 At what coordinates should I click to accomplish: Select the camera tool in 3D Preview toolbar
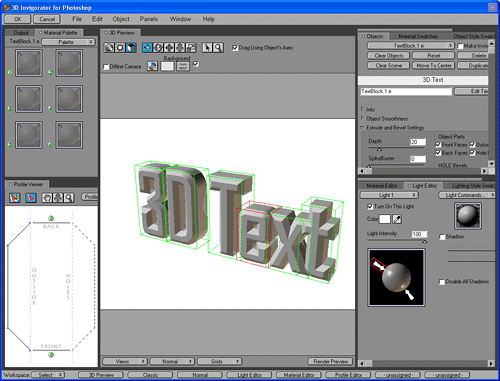click(x=109, y=48)
